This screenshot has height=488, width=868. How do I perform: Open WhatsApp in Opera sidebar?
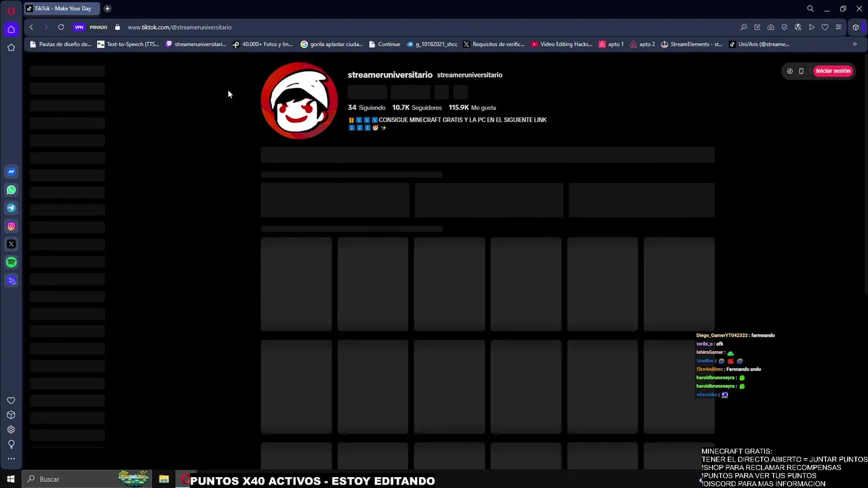click(x=11, y=190)
